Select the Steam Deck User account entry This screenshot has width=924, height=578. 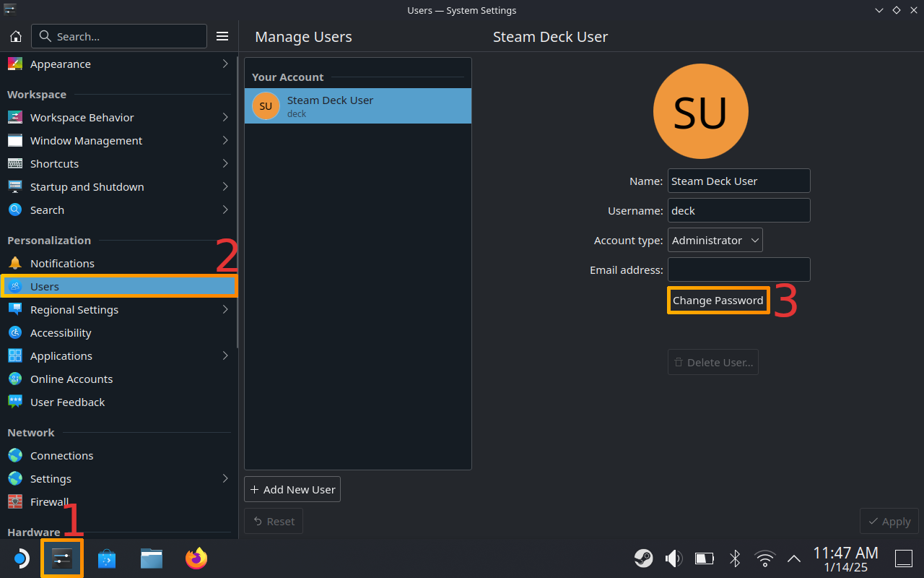pyautogui.click(x=357, y=105)
